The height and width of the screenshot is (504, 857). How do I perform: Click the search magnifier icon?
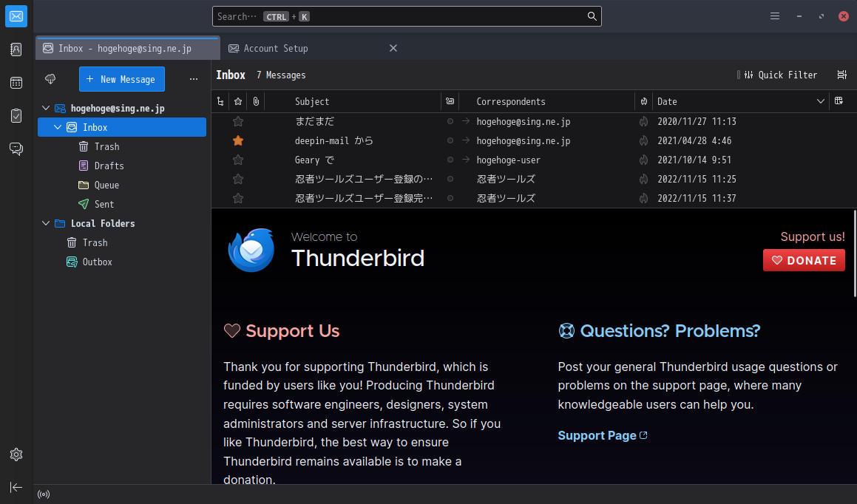pos(592,16)
